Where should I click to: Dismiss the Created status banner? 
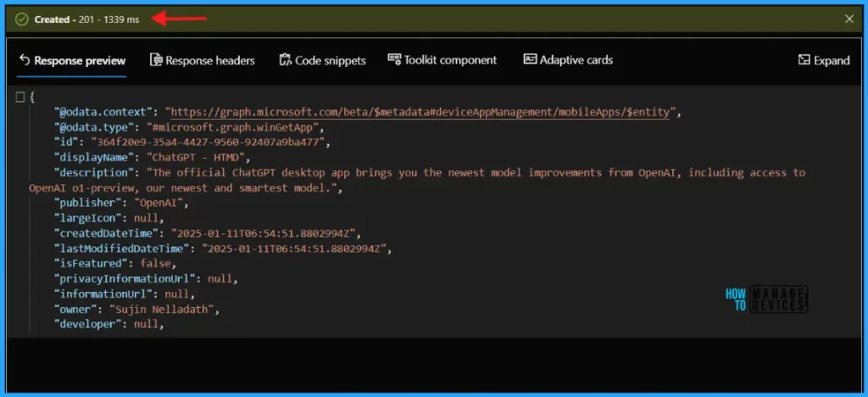coord(849,20)
